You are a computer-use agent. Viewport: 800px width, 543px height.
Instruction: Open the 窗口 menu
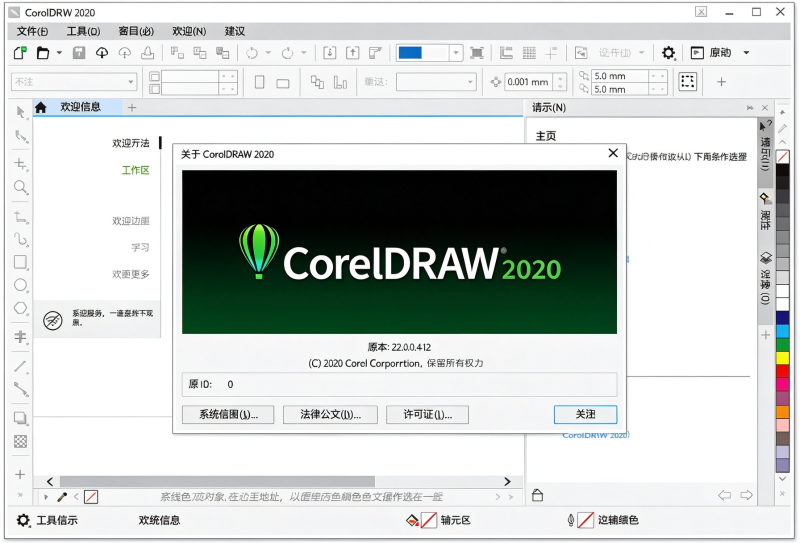point(136,31)
